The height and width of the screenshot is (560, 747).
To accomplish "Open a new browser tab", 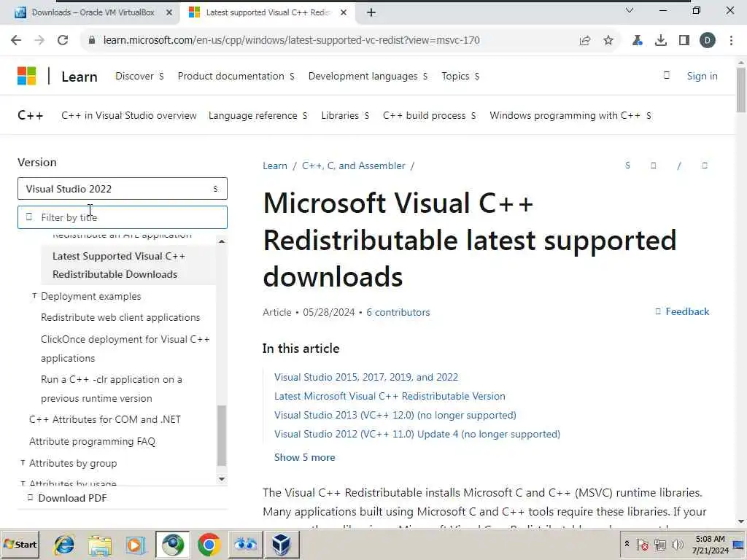I will pyautogui.click(x=371, y=13).
